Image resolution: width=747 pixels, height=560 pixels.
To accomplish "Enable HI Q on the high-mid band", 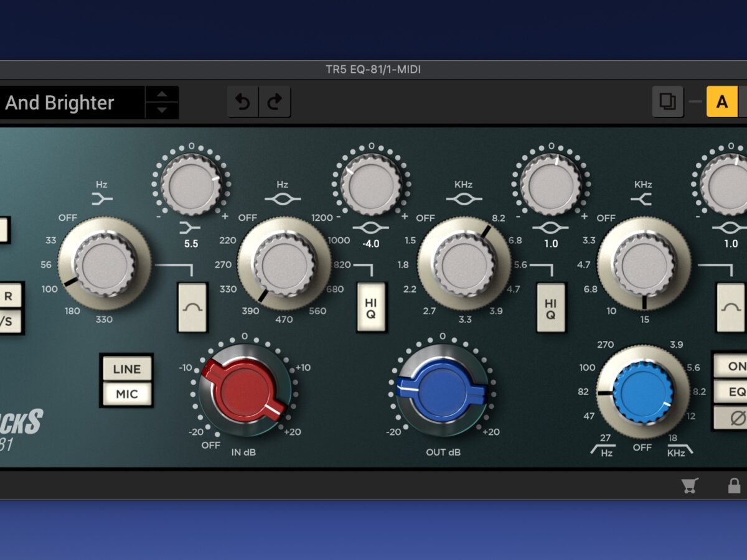I will pyautogui.click(x=551, y=307).
